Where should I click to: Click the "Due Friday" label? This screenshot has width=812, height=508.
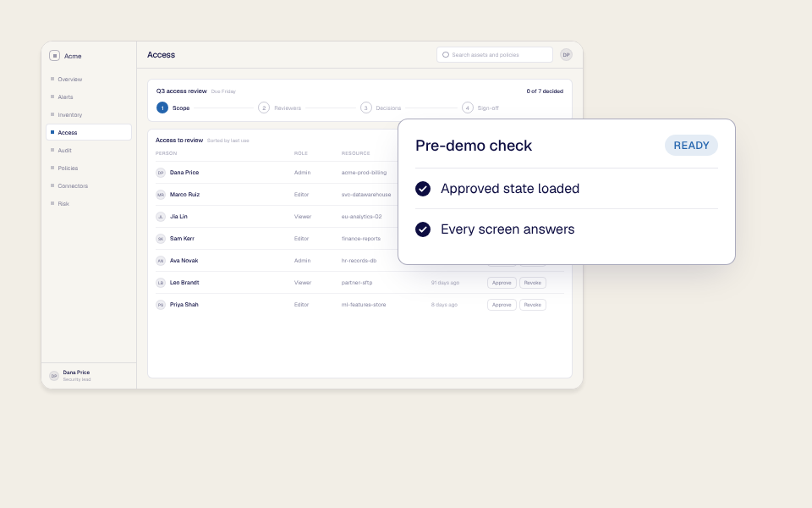click(x=223, y=91)
